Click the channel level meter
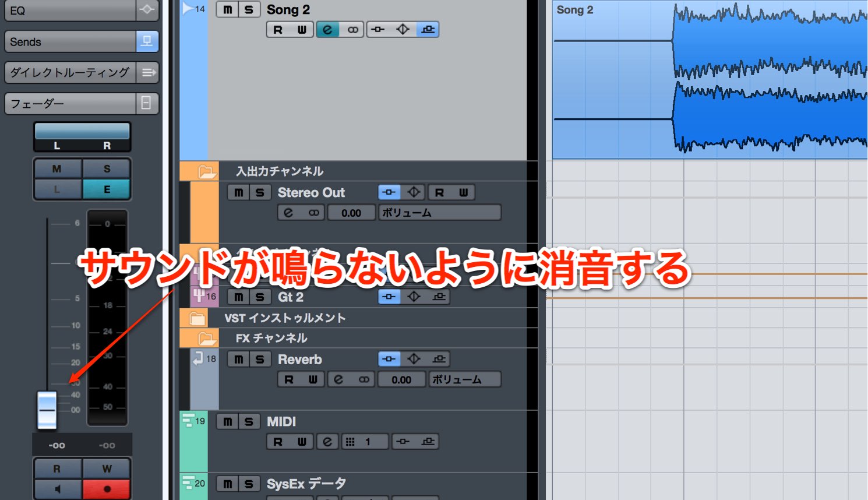 107,318
